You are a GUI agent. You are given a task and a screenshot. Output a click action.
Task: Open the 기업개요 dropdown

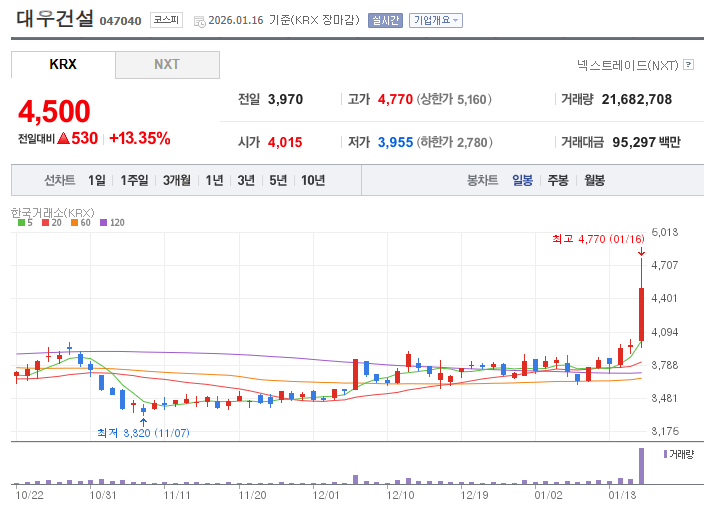pos(436,20)
